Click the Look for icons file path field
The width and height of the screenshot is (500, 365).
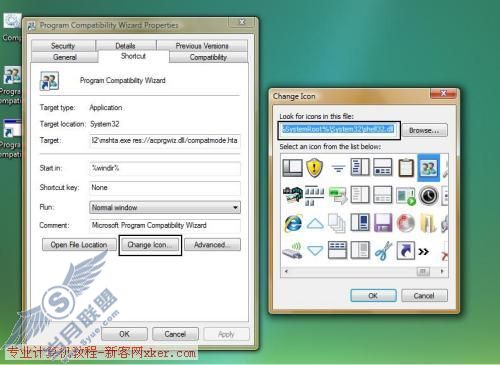[x=339, y=129]
